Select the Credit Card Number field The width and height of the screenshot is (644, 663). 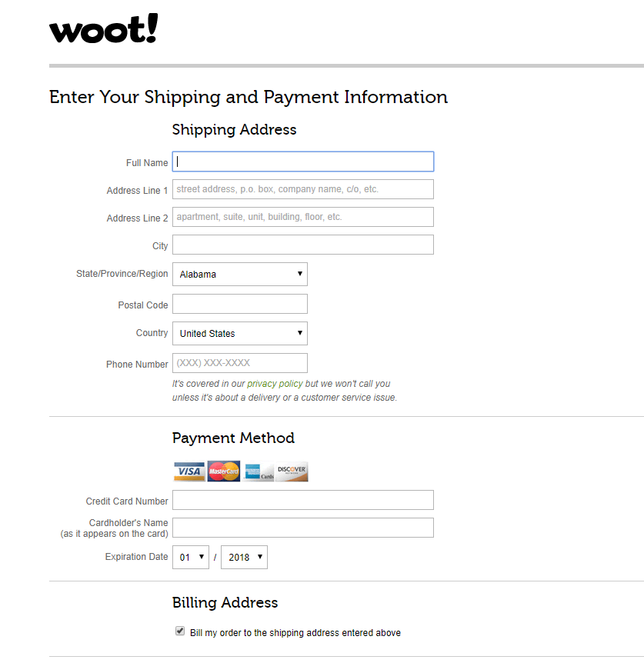303,500
